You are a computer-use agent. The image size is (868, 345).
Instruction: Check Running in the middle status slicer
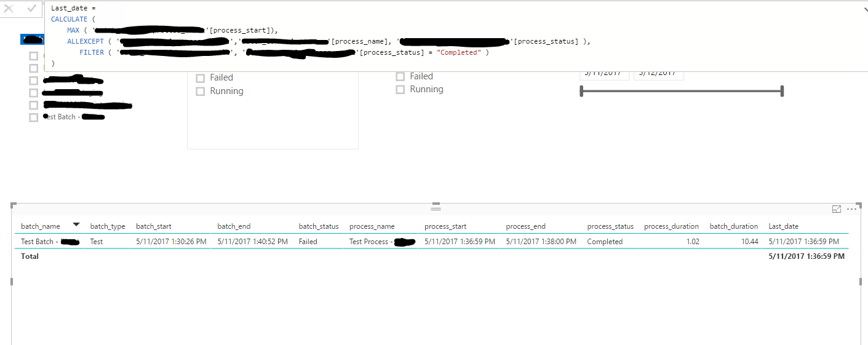click(x=200, y=92)
